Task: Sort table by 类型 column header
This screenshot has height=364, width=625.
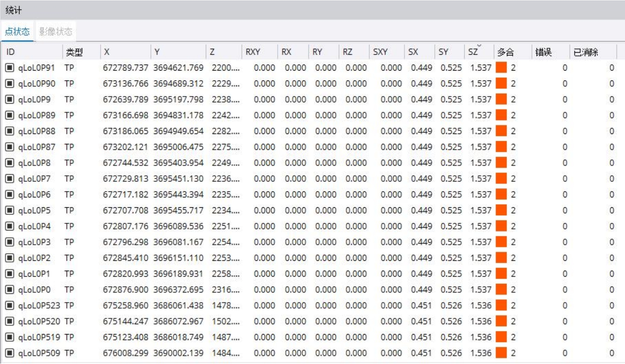Action: tap(74, 52)
